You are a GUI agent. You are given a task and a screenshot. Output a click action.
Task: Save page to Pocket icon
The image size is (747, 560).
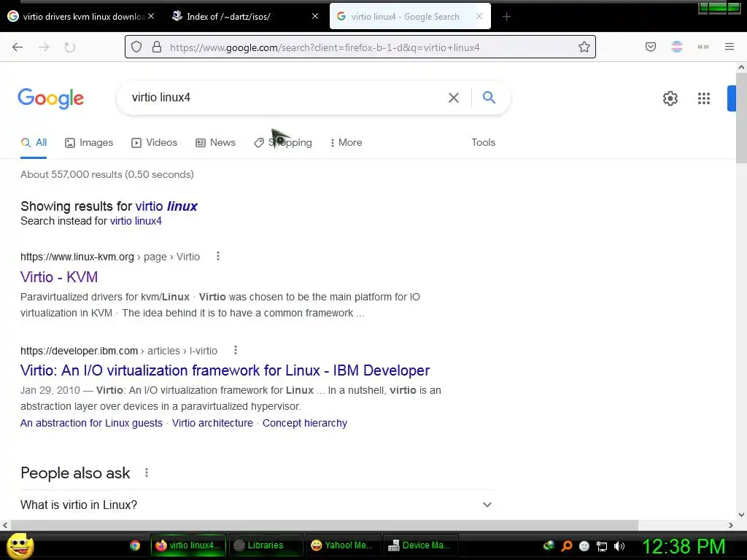[x=651, y=47]
